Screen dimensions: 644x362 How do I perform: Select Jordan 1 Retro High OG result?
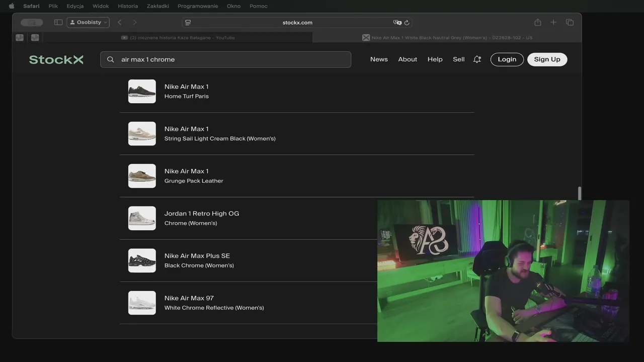pyautogui.click(x=249, y=218)
